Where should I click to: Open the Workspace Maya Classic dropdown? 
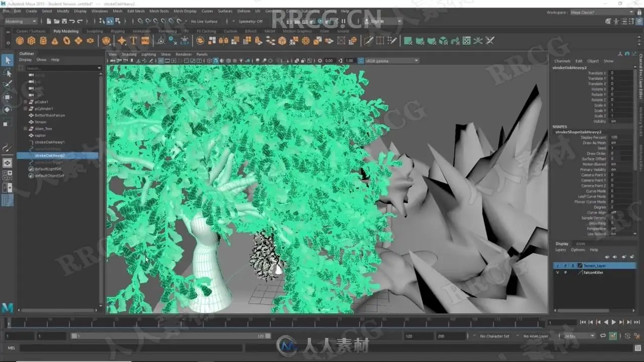coord(602,12)
